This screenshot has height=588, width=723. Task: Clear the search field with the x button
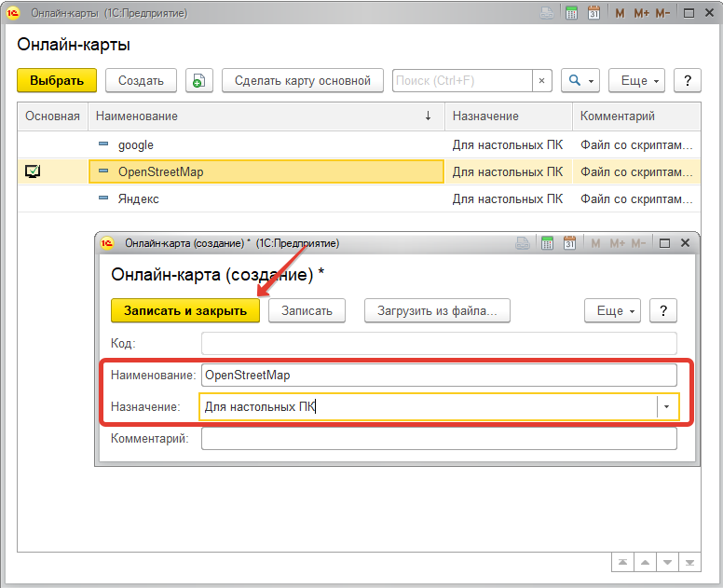[x=542, y=81]
